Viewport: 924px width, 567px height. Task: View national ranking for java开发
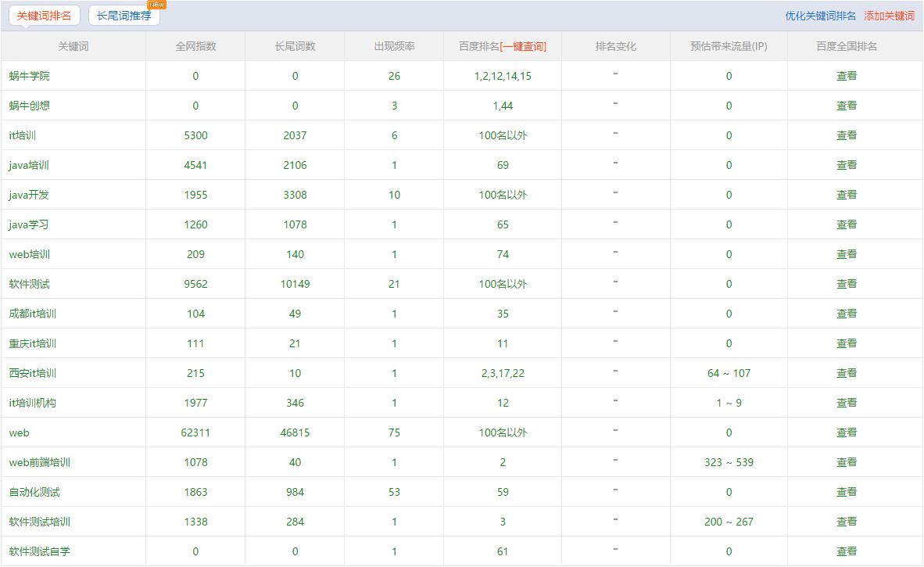[x=847, y=195]
